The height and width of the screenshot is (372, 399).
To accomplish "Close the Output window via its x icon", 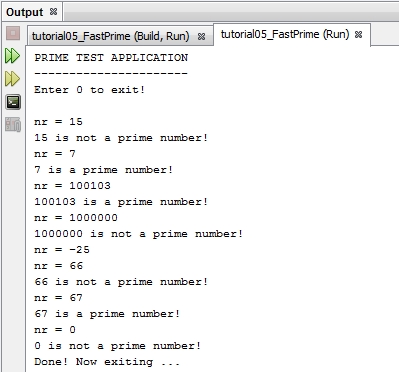I will (53, 12).
